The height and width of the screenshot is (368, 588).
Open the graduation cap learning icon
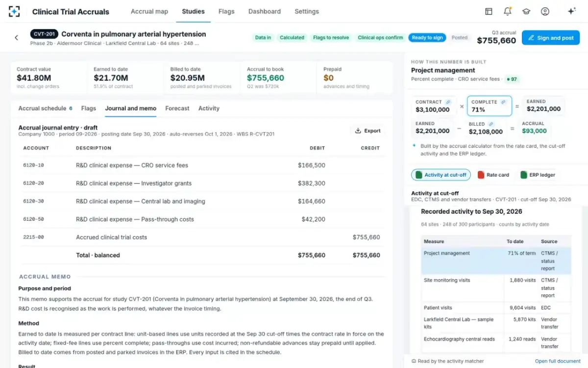pos(526,11)
